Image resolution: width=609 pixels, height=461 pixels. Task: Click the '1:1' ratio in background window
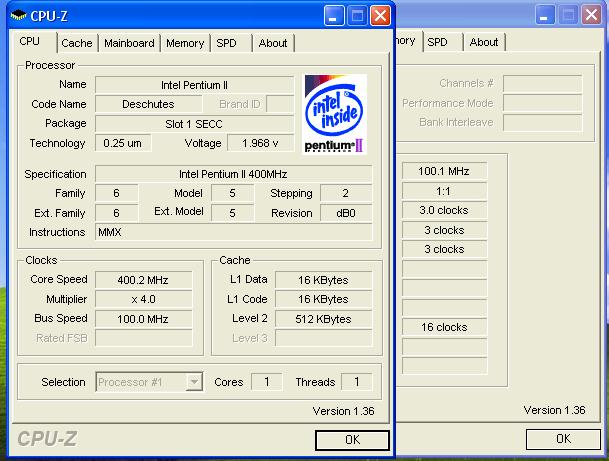(444, 191)
